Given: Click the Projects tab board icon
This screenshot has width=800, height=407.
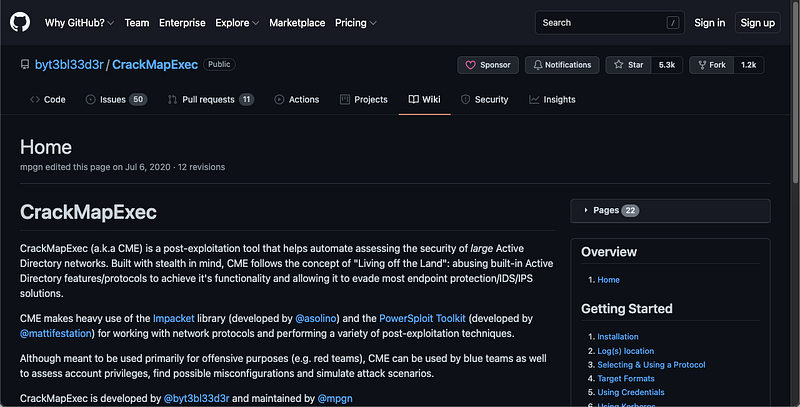Looking at the screenshot, I should tap(345, 99).
